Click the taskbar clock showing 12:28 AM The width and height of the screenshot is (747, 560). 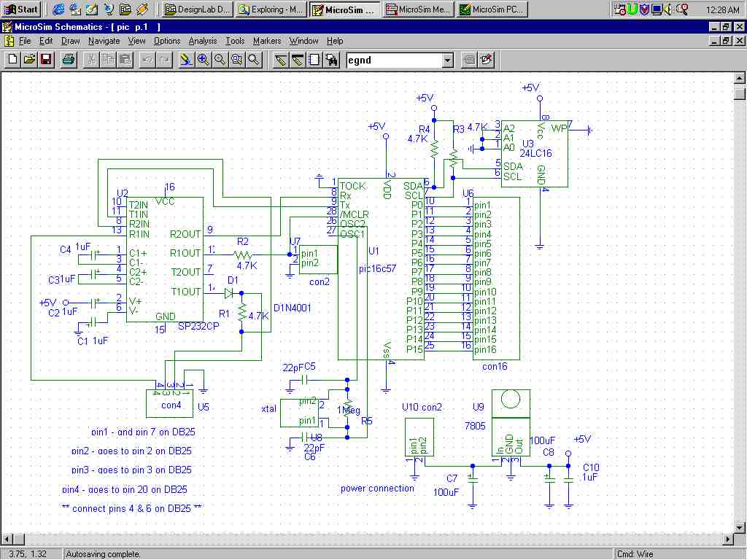pyautogui.click(x=722, y=9)
